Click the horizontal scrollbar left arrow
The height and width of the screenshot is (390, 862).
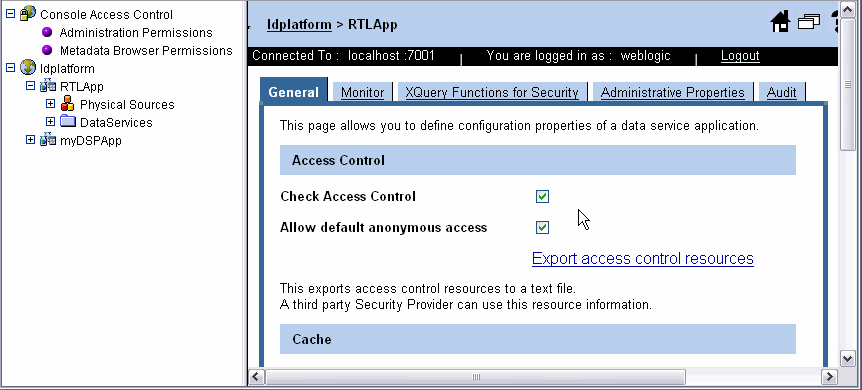[257, 377]
